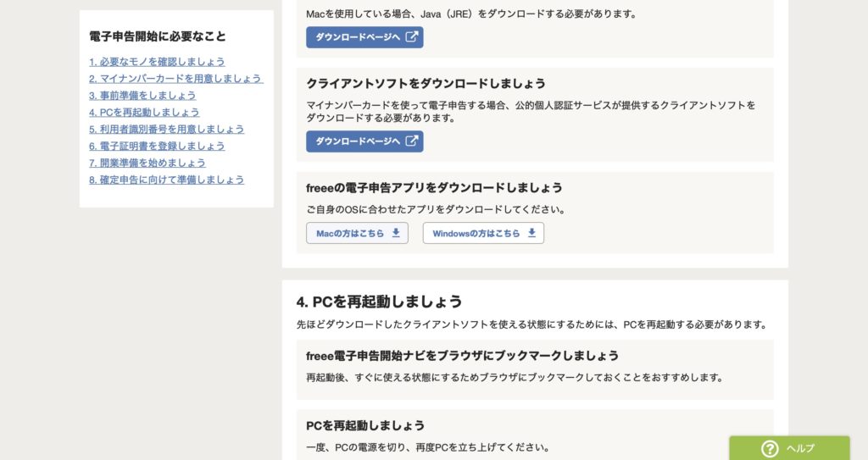Screen dimensions: 868x460
Task: Click external link icon on Java download button
Action: (411, 36)
